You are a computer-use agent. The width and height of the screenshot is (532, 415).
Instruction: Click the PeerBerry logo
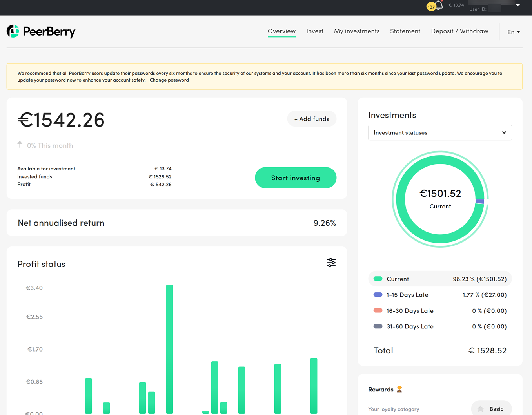[41, 31]
